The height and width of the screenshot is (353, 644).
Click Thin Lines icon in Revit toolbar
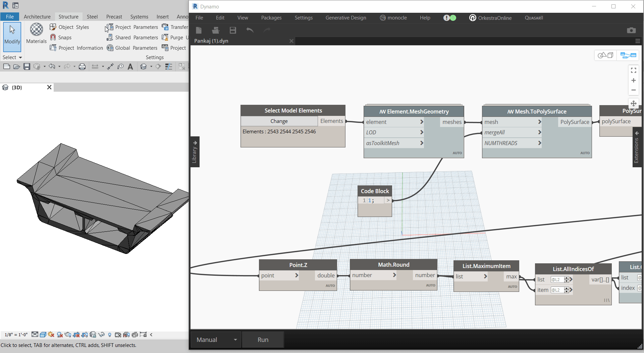pos(169,67)
